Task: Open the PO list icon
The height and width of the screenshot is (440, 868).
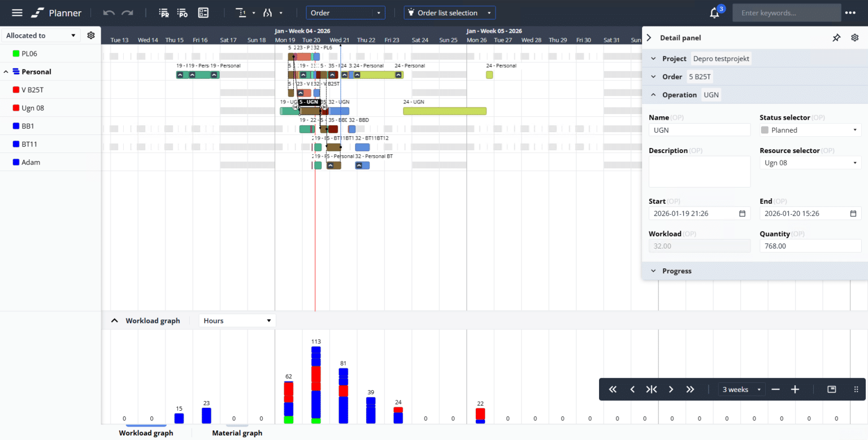Action: click(x=182, y=12)
